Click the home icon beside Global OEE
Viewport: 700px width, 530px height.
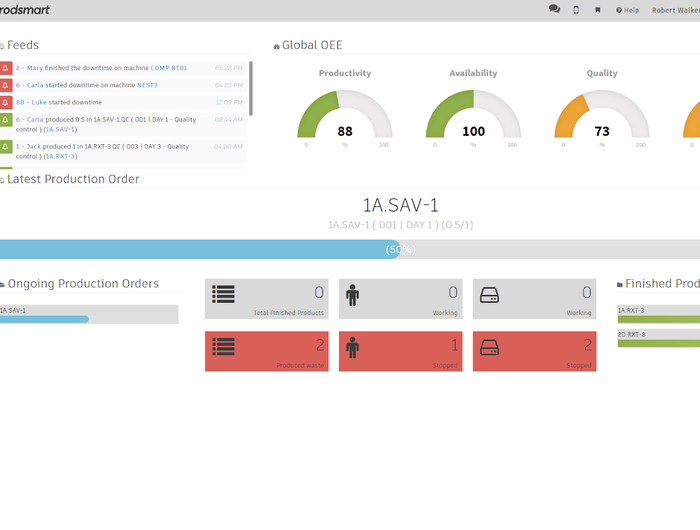tap(276, 46)
